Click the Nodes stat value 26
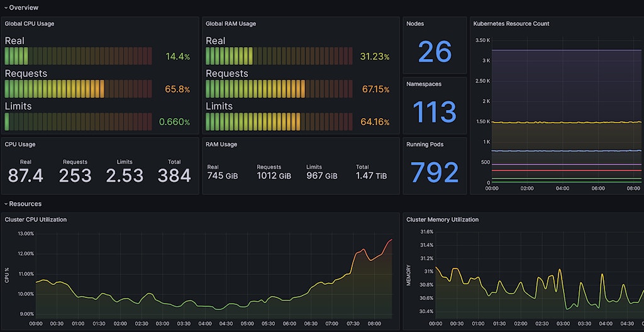The height and width of the screenshot is (332, 644). [435, 52]
